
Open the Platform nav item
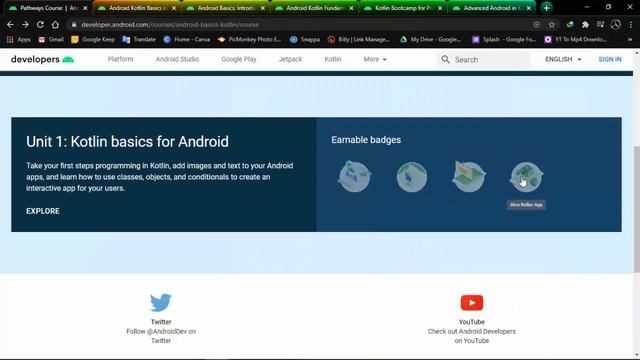120,59
